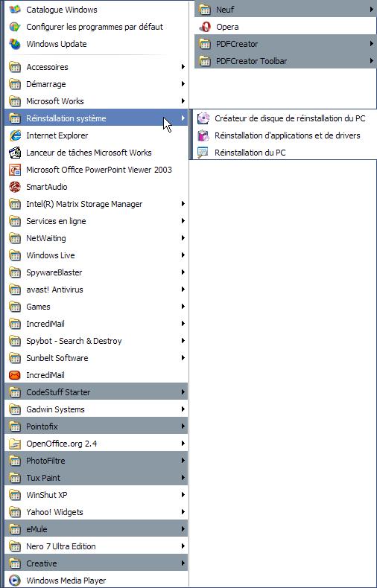Click the Créateur de disque de réinstallation icon
The height and width of the screenshot is (588, 377).
[203, 118]
